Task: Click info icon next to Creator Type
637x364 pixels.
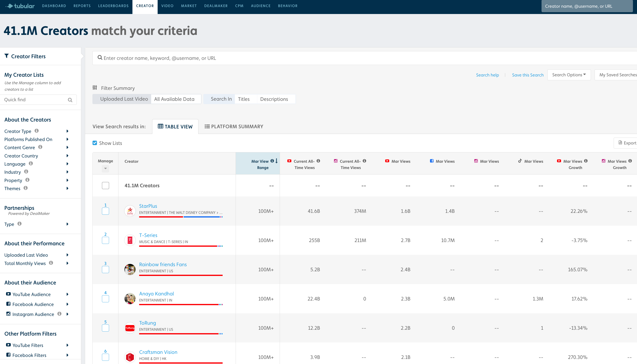Action: pos(37,131)
